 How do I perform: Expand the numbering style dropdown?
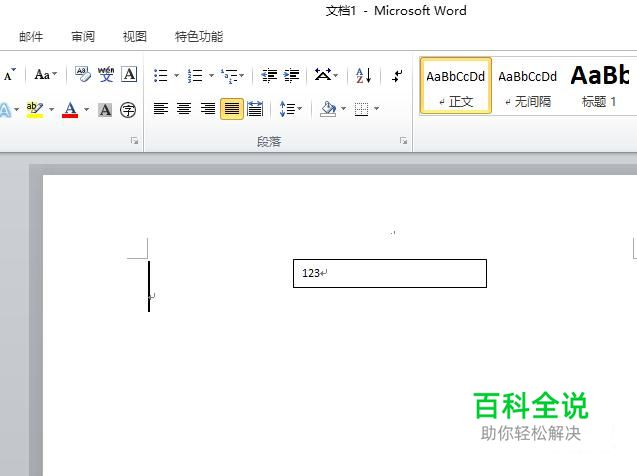[211, 76]
